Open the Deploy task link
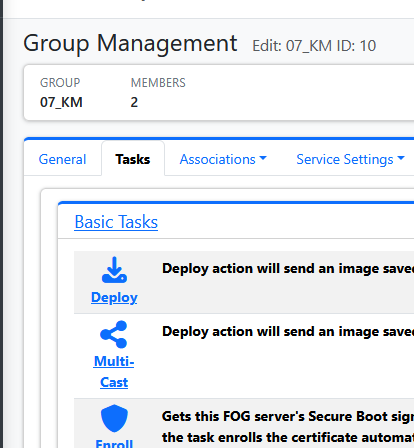The height and width of the screenshot is (448, 414). (114, 297)
